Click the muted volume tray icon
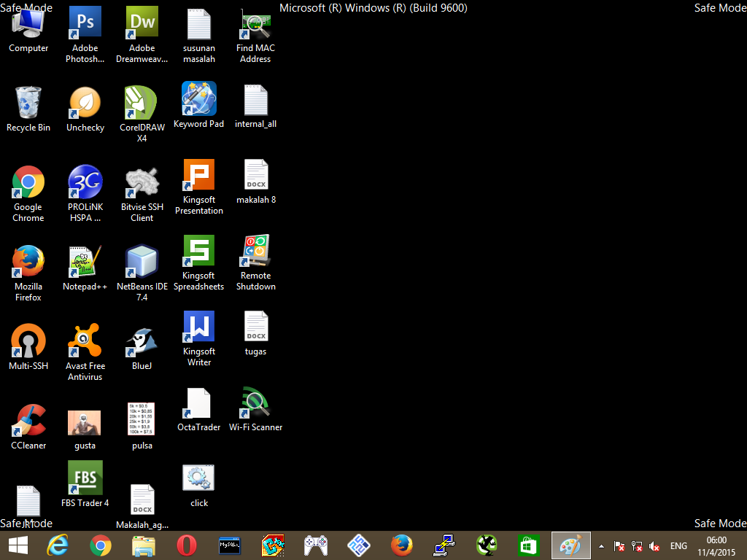The width and height of the screenshot is (747, 560). click(654, 547)
